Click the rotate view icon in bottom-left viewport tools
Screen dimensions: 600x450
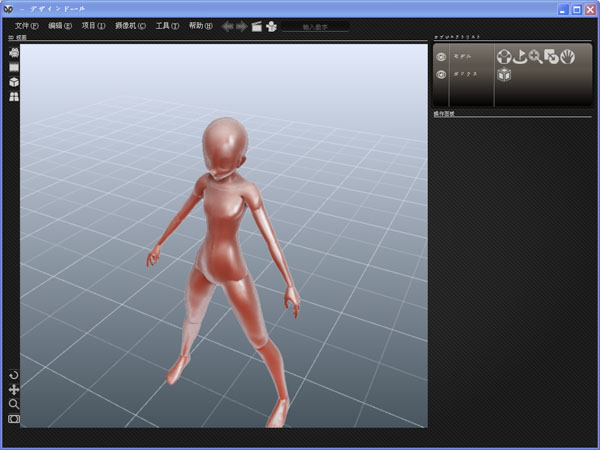point(14,374)
